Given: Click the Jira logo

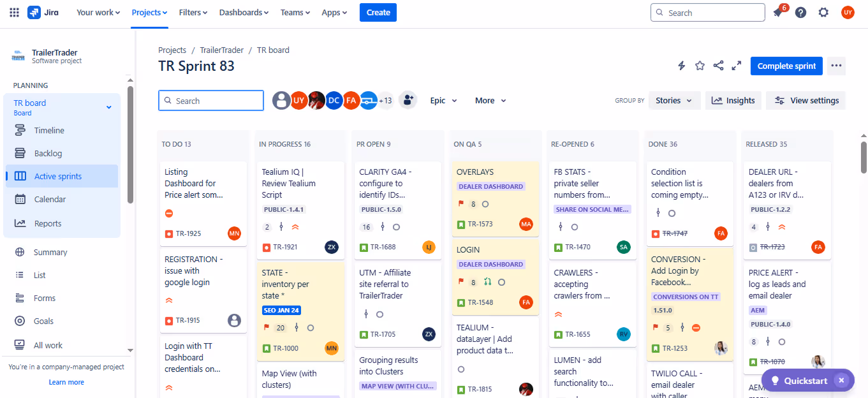Looking at the screenshot, I should (43, 12).
